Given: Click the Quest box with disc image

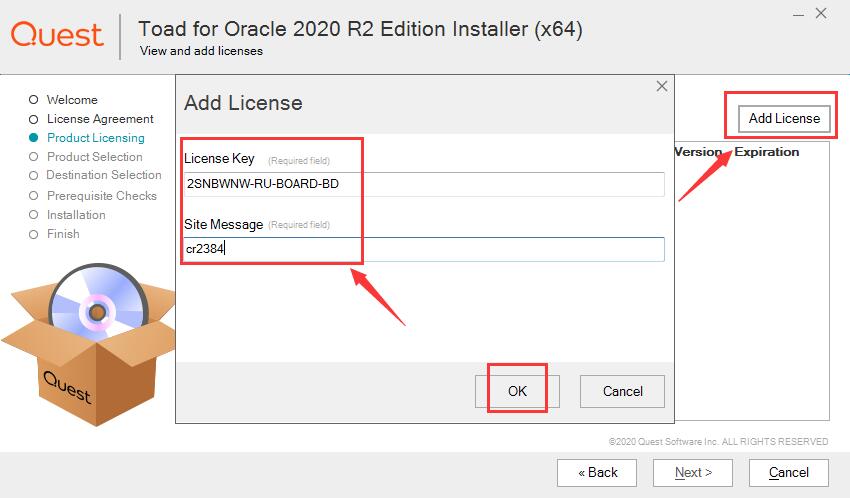Looking at the screenshot, I should coord(85,345).
